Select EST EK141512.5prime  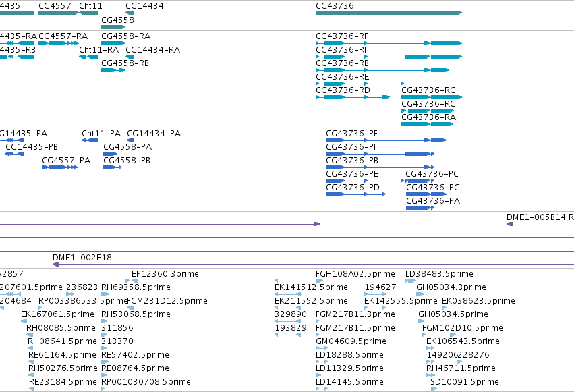(288, 295)
